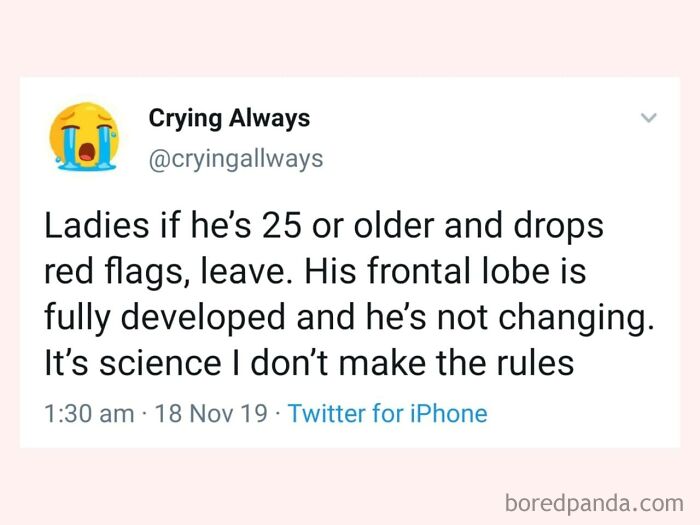Open the tweet options chevron menu
700x525 pixels.
pos(649,118)
